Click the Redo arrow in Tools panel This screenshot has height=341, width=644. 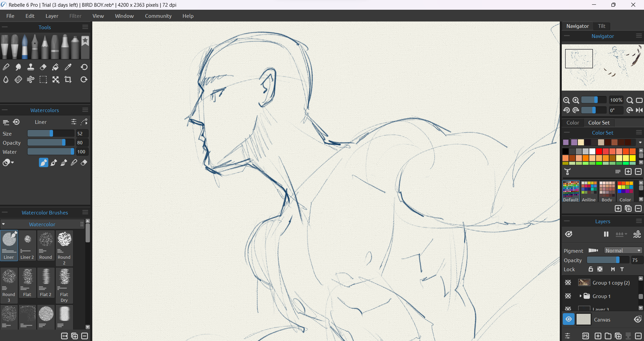click(x=84, y=80)
